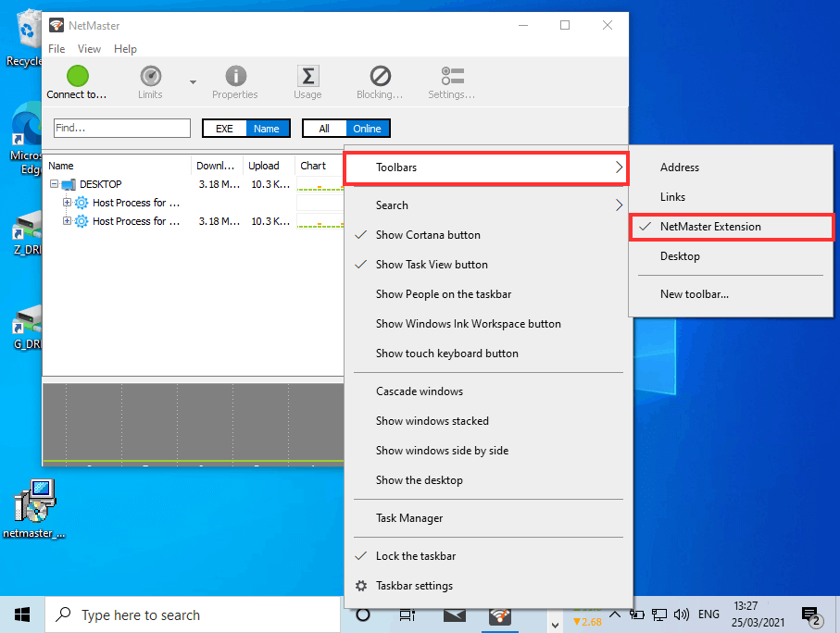Sort by the Name column header
The height and width of the screenshot is (633, 840).
[117, 166]
